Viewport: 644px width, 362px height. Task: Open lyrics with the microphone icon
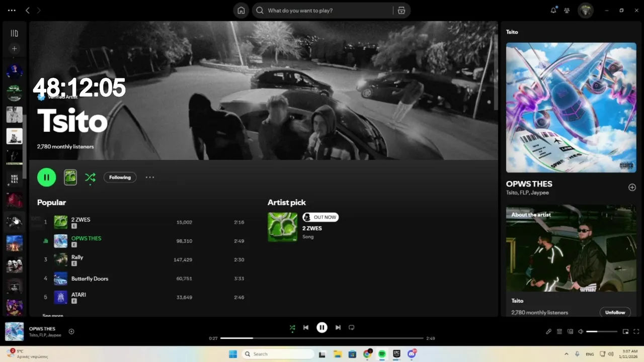[x=549, y=331]
